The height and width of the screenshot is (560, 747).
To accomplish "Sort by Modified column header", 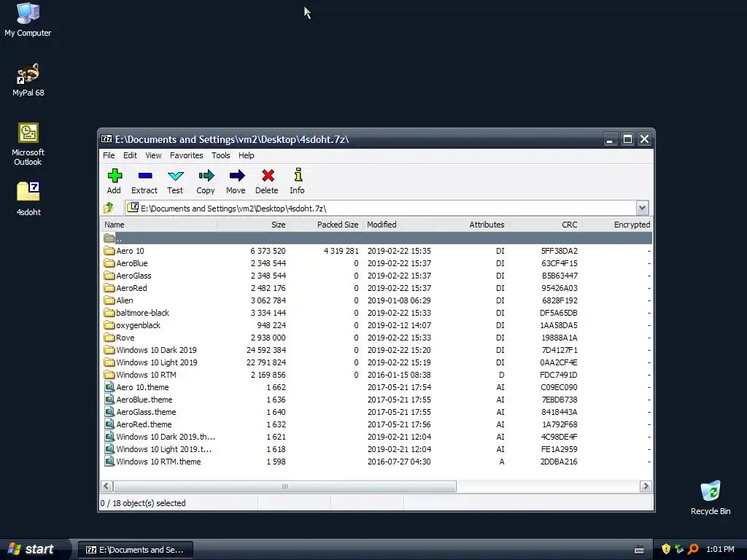I will click(x=399, y=225).
